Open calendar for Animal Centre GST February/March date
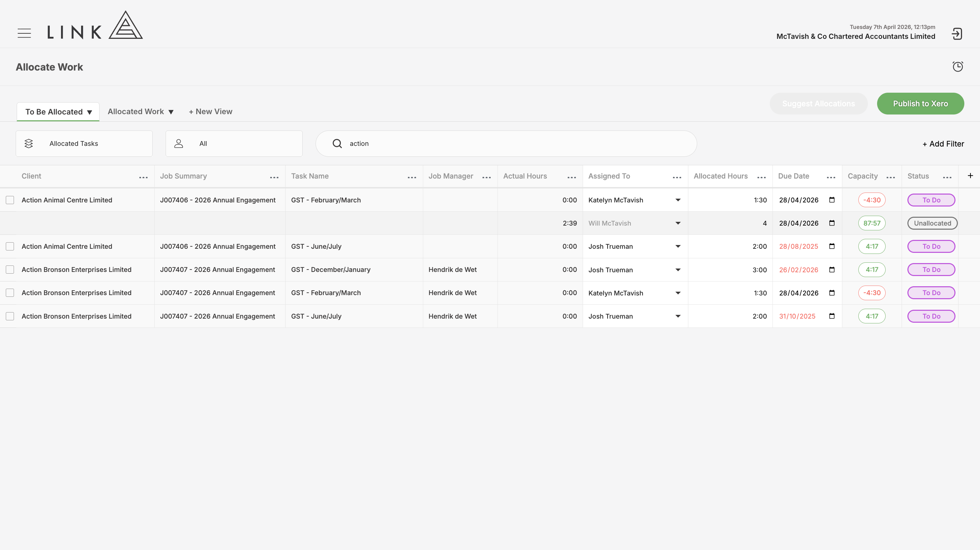This screenshot has height=550, width=980. point(832,200)
